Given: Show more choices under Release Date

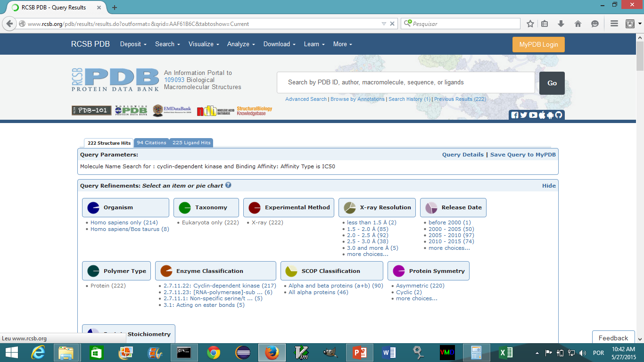Looking at the screenshot, I should (x=449, y=248).
